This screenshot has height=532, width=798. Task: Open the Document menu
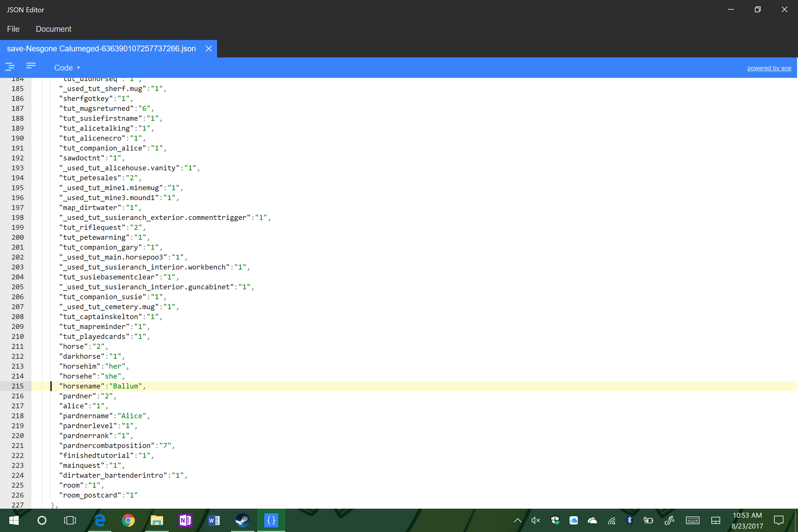pyautogui.click(x=53, y=29)
